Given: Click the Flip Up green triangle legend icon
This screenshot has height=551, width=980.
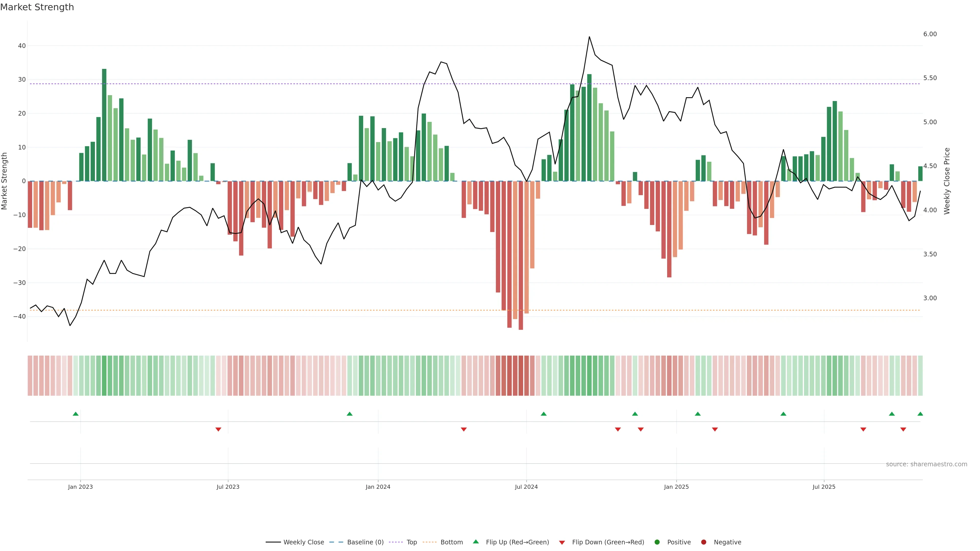Looking at the screenshot, I should click(x=475, y=542).
